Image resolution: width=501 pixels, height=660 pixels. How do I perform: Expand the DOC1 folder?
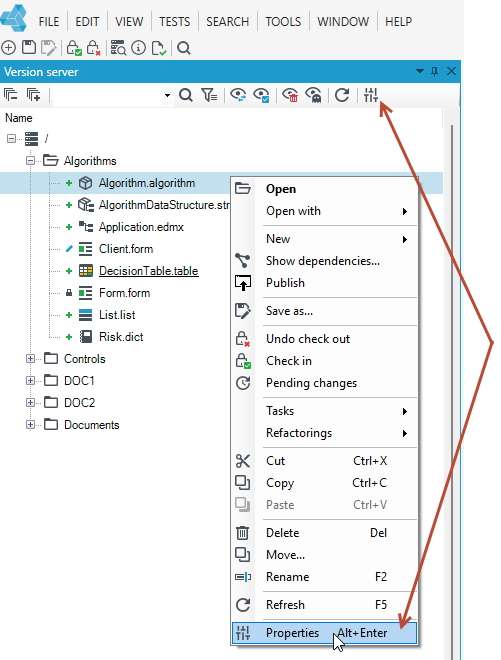30,381
